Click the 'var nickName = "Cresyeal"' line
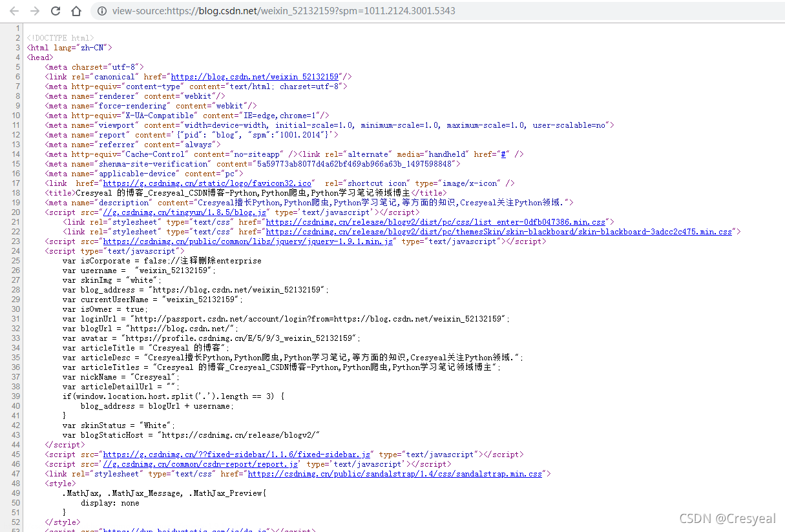This screenshot has width=785, height=532. pyautogui.click(x=121, y=377)
